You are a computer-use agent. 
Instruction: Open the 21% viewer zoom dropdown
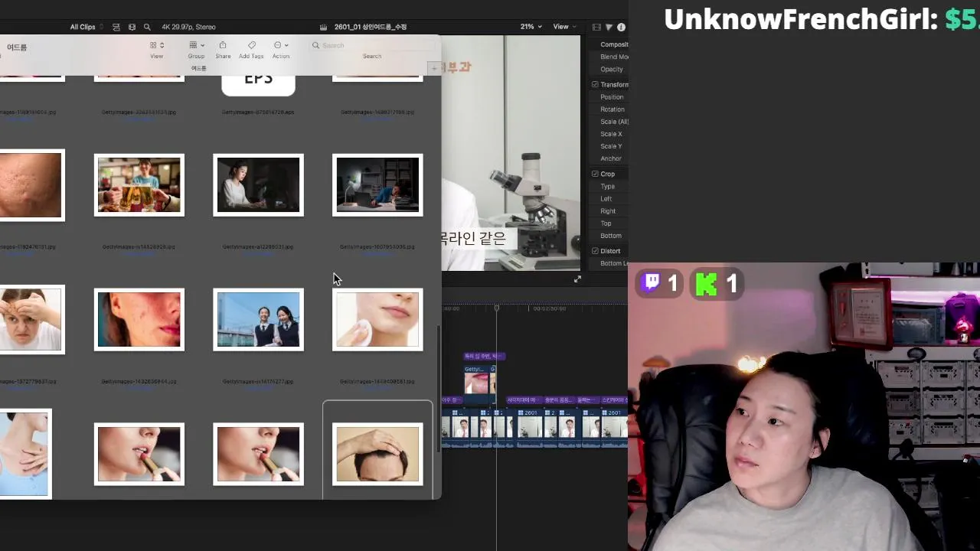[x=531, y=27]
